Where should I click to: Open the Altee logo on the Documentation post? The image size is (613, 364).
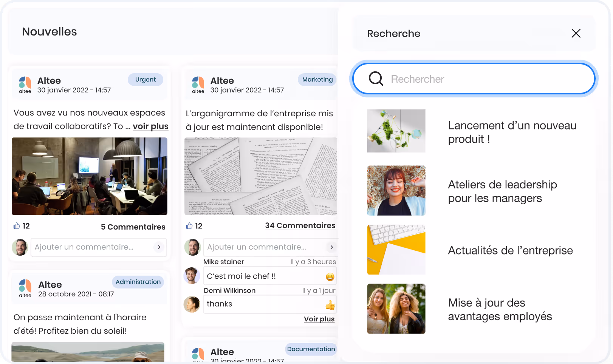(x=198, y=354)
